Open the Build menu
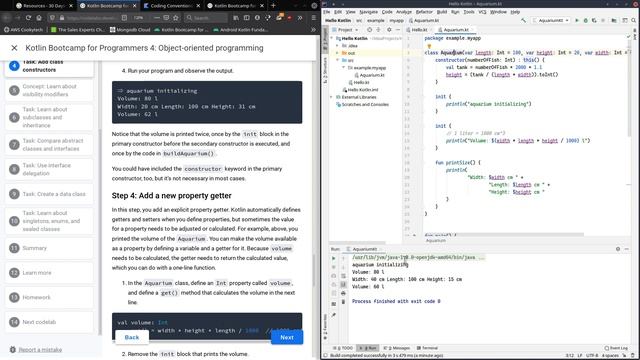 click(x=442, y=12)
